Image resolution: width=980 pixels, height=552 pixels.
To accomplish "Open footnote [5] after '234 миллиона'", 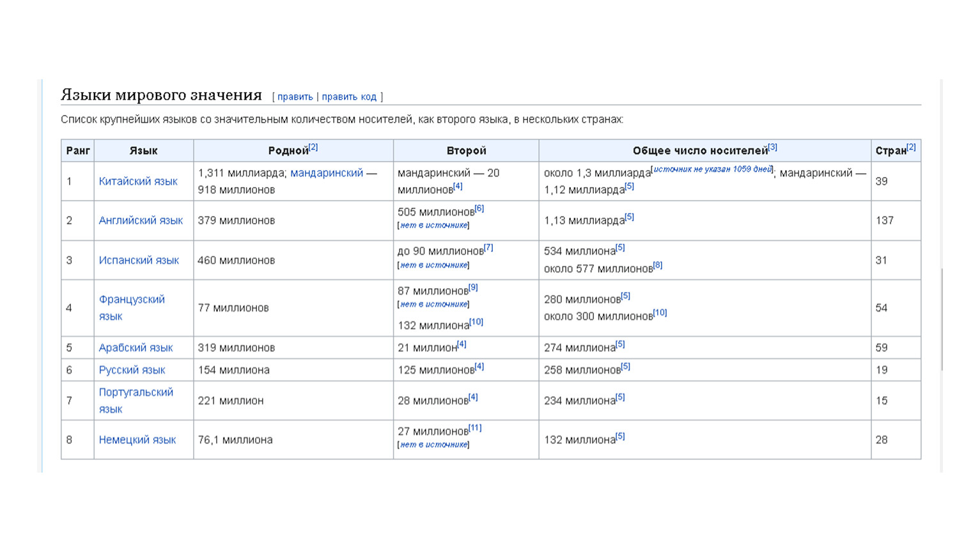I will (620, 397).
